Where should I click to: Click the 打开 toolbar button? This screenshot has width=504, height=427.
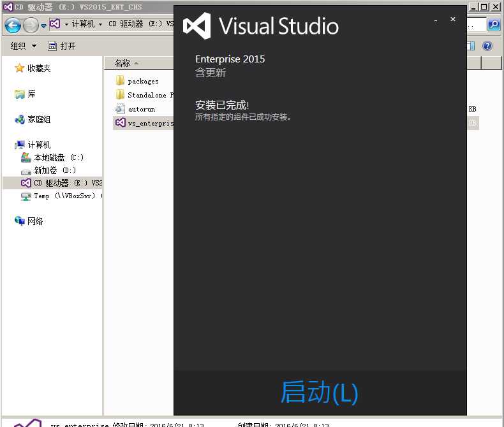click(62, 46)
